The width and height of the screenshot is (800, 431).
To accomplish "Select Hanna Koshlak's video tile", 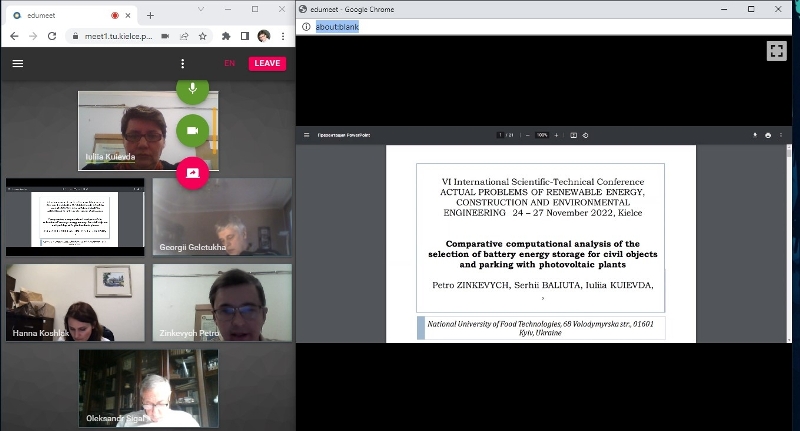I will [x=75, y=302].
